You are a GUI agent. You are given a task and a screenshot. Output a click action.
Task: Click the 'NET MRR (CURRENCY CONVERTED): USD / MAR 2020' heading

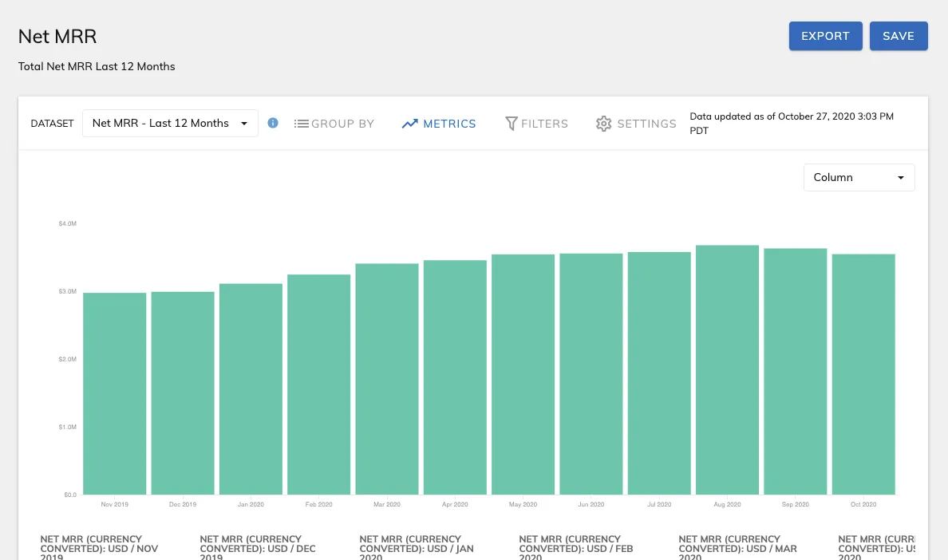point(737,547)
